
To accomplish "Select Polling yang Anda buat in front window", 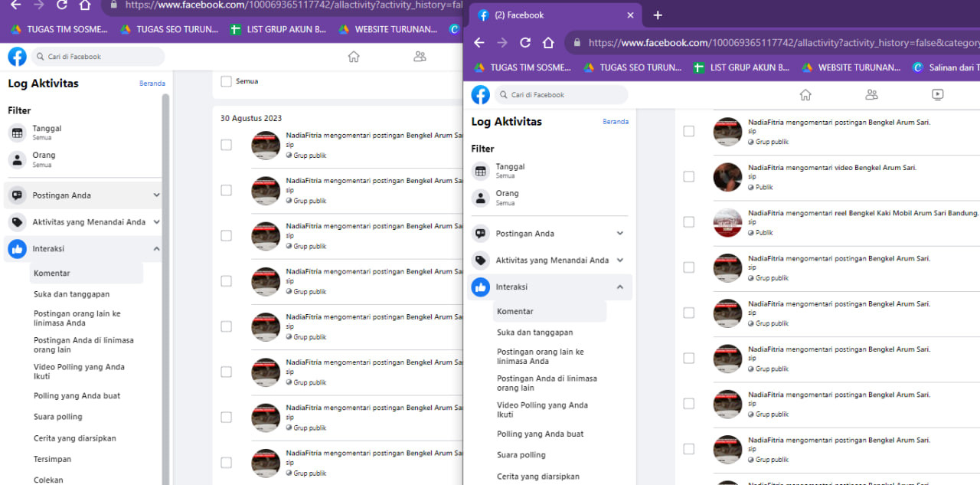I will (540, 434).
